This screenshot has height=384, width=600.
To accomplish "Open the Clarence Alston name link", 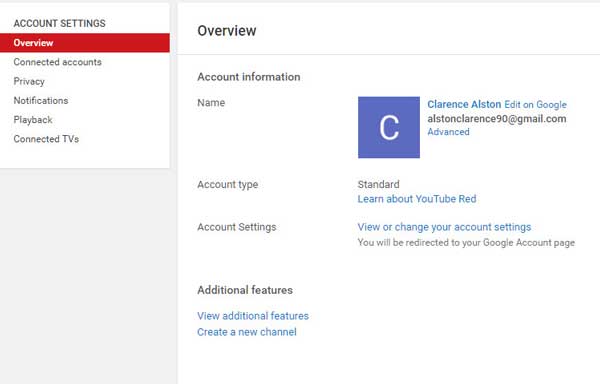I will [464, 104].
